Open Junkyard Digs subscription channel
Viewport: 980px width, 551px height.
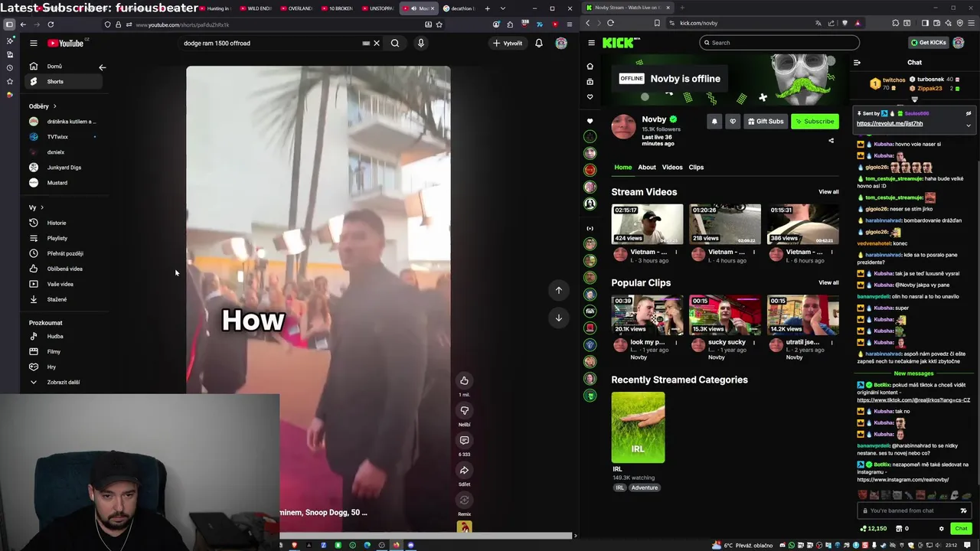click(x=64, y=168)
